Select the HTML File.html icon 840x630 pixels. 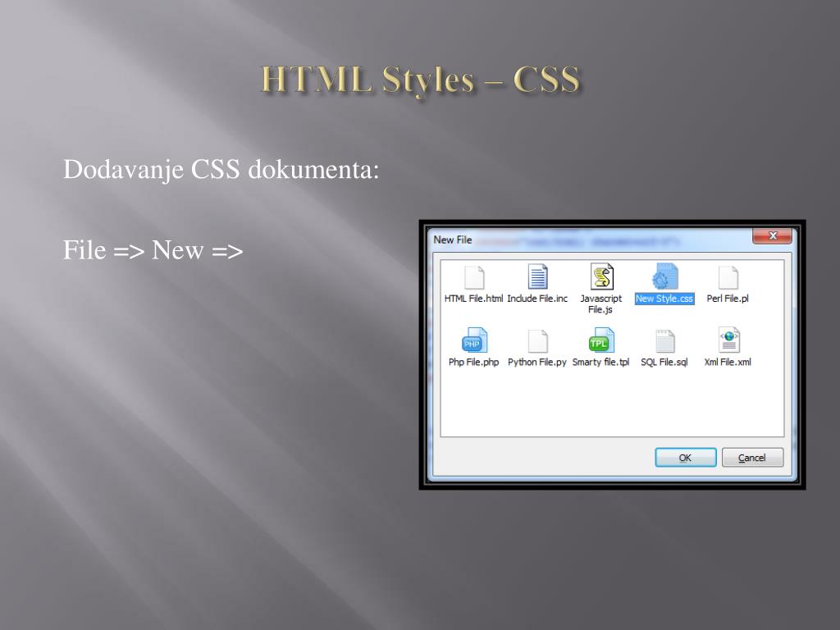coord(474,277)
